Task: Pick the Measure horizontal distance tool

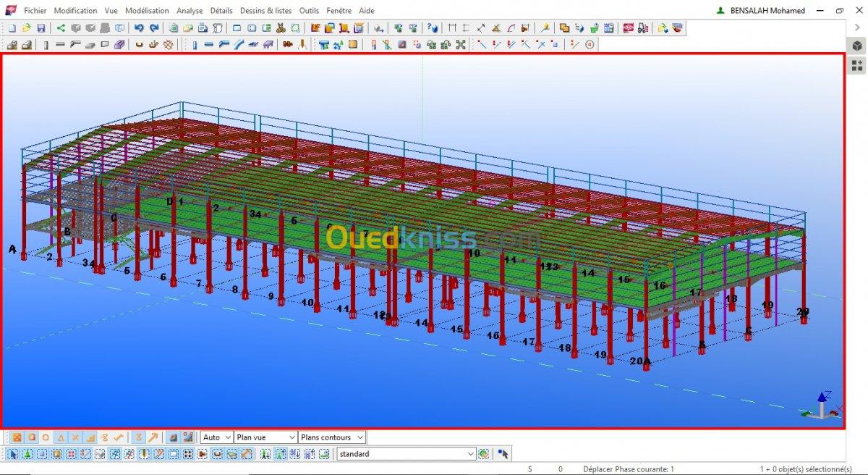Action: (452, 28)
